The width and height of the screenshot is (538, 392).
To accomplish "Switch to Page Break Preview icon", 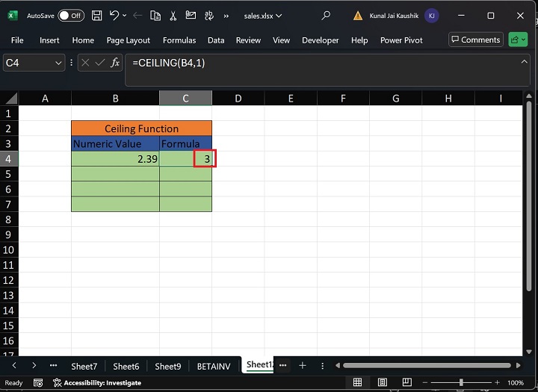I will [x=407, y=382].
